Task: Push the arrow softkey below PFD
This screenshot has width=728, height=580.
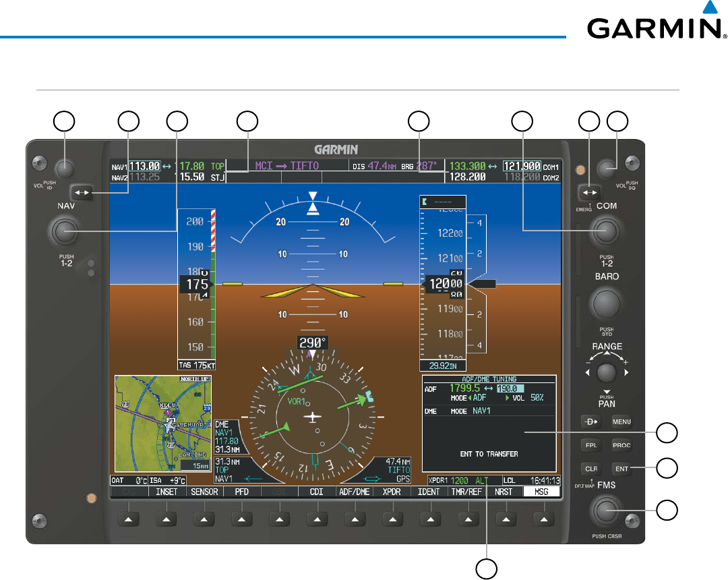Action: coord(241,519)
